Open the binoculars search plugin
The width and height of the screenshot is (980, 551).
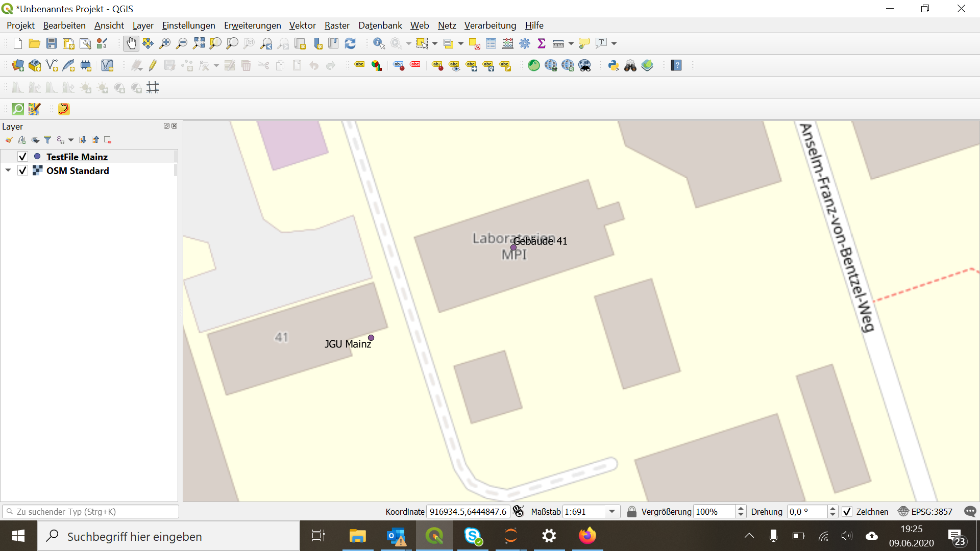630,65
